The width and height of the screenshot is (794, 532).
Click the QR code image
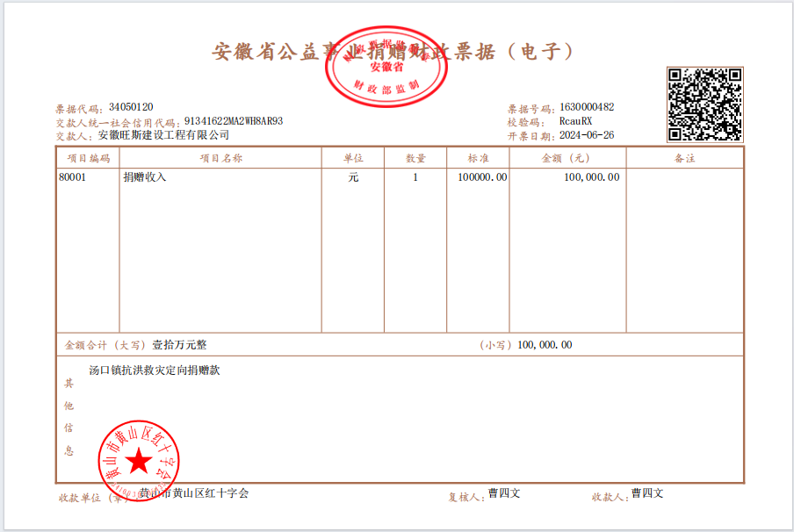705,104
